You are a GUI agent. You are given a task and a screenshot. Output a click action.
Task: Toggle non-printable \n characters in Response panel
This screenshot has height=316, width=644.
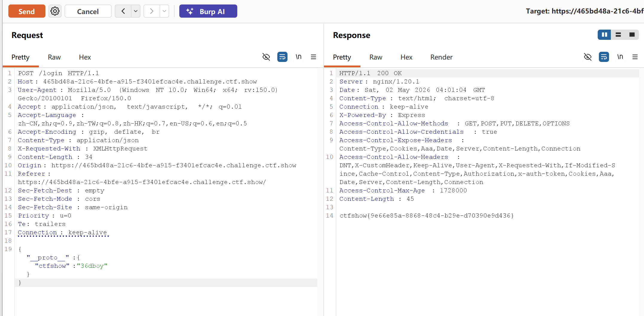(x=620, y=57)
